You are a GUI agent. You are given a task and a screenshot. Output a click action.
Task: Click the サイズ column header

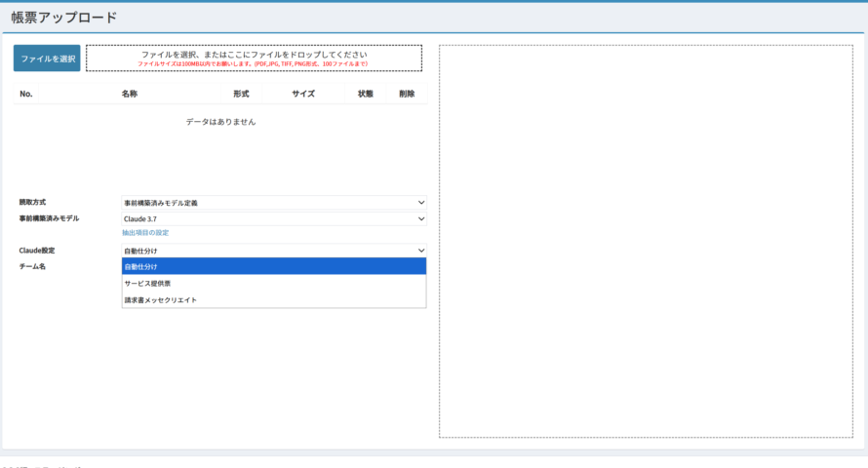tap(302, 94)
